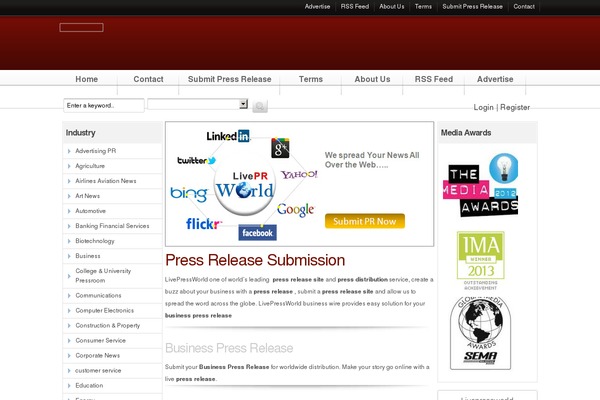Click the site logo placeholder in header
The image size is (600, 400).
point(82,28)
